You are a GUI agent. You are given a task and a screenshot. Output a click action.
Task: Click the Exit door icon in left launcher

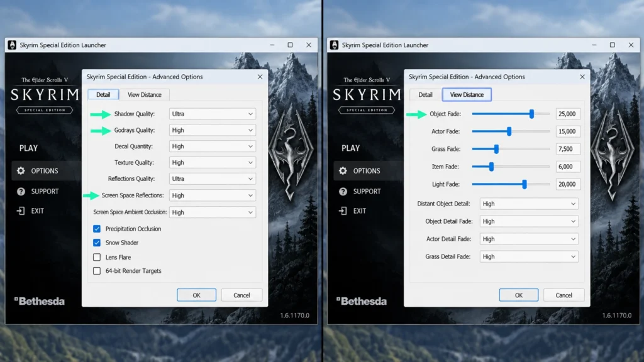pyautogui.click(x=21, y=211)
